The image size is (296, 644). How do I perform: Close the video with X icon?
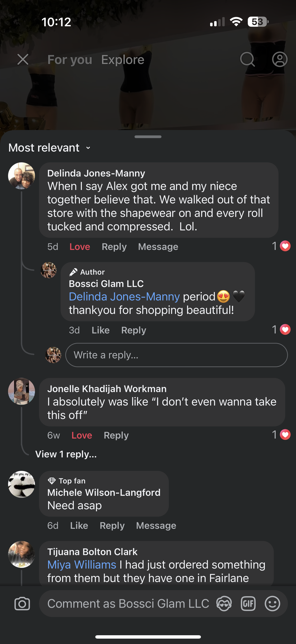pos(23,60)
